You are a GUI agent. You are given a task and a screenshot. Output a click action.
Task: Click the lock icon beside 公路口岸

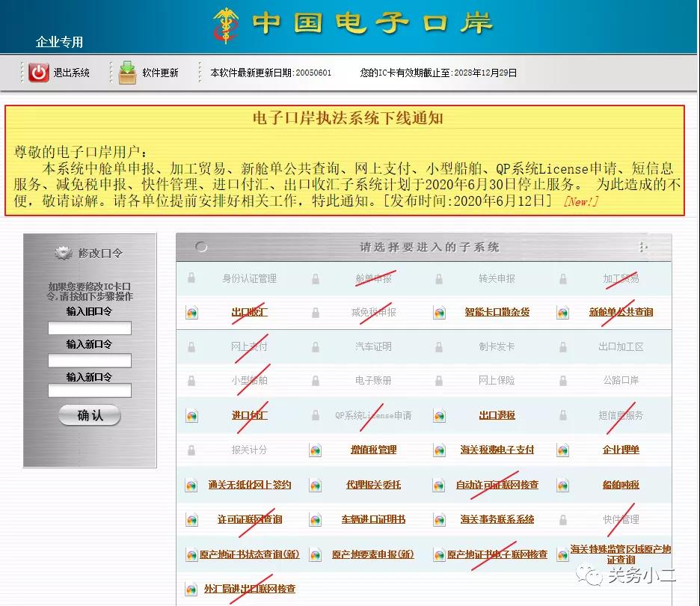click(x=563, y=381)
